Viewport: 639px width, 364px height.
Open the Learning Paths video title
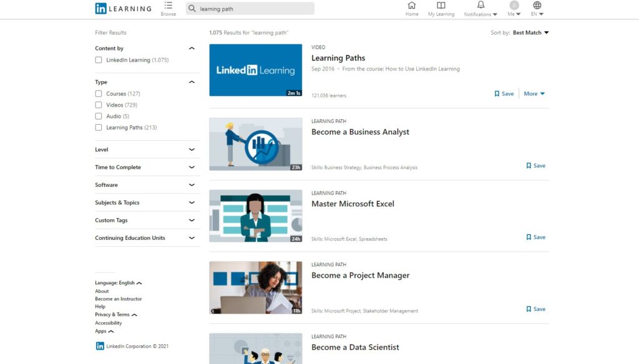point(338,58)
